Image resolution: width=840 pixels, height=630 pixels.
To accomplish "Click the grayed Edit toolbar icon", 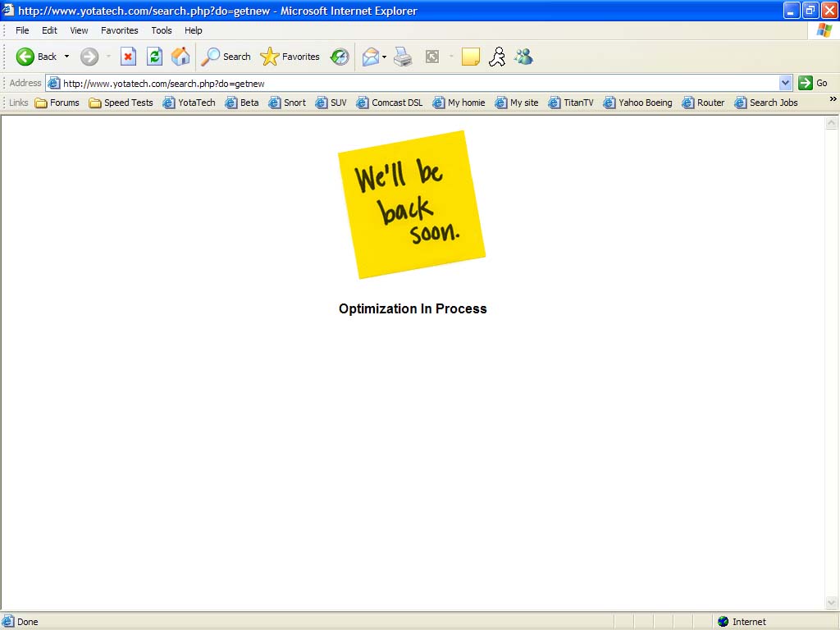I will [432, 57].
